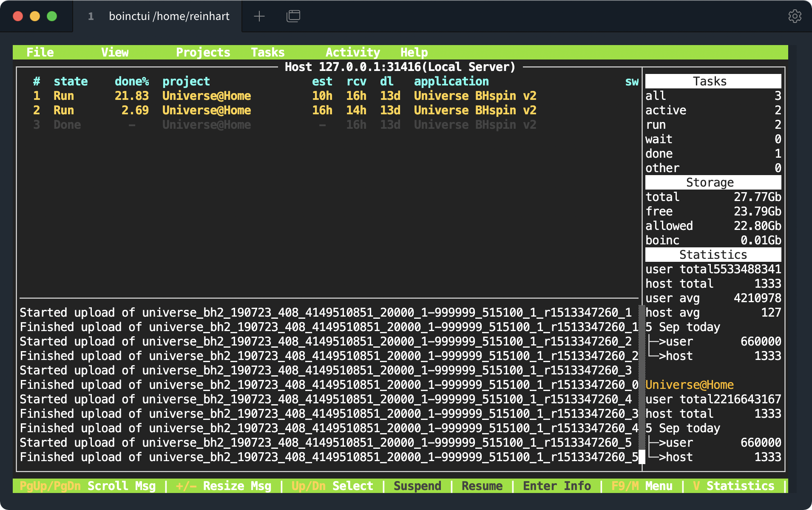Expand the Projects menu

click(203, 52)
